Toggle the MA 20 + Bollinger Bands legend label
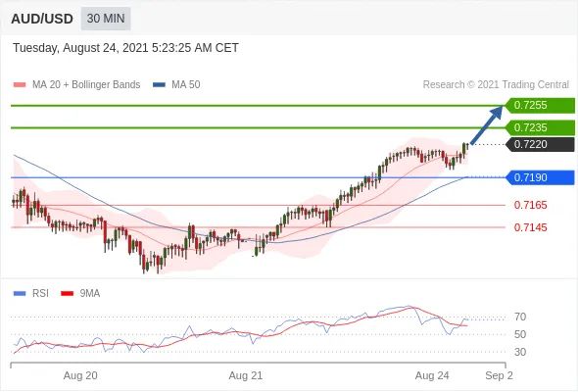Viewport: 578px width, 392px height. tap(86, 85)
